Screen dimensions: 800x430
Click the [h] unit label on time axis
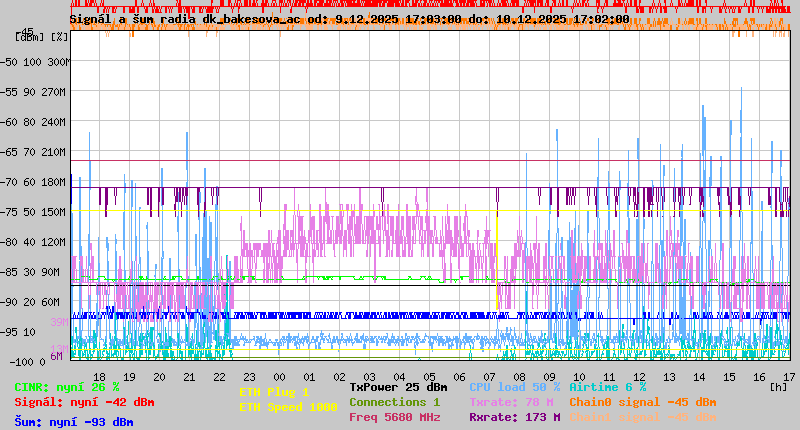(x=778, y=387)
